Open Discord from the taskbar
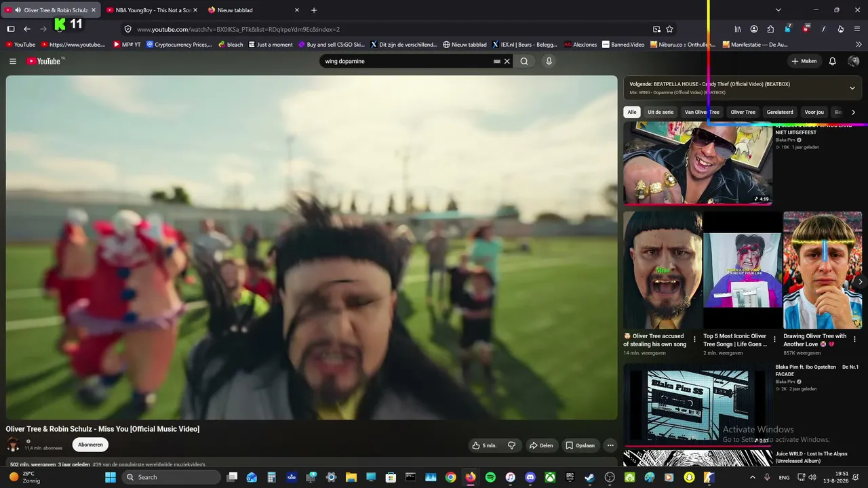Viewport: 868px width, 488px height. pos(530,477)
